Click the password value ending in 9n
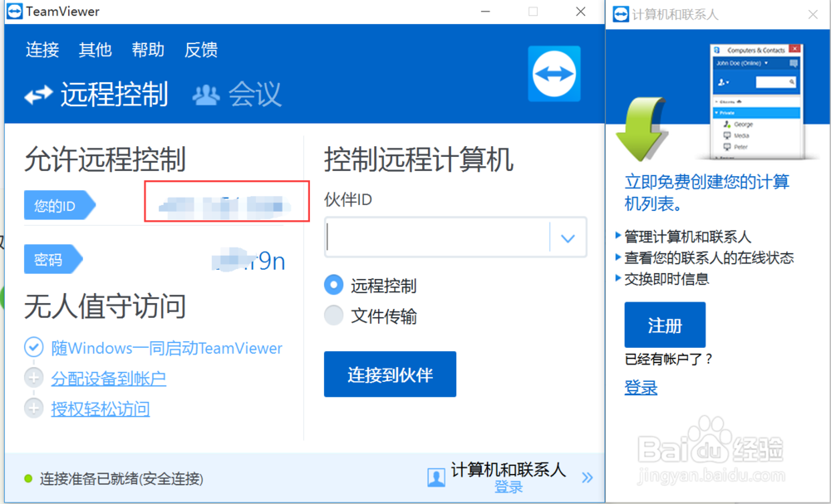 pos(248,261)
